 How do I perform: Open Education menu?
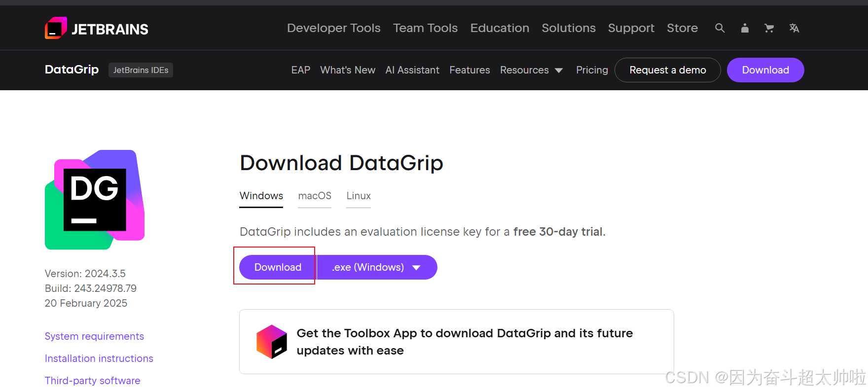[500, 28]
